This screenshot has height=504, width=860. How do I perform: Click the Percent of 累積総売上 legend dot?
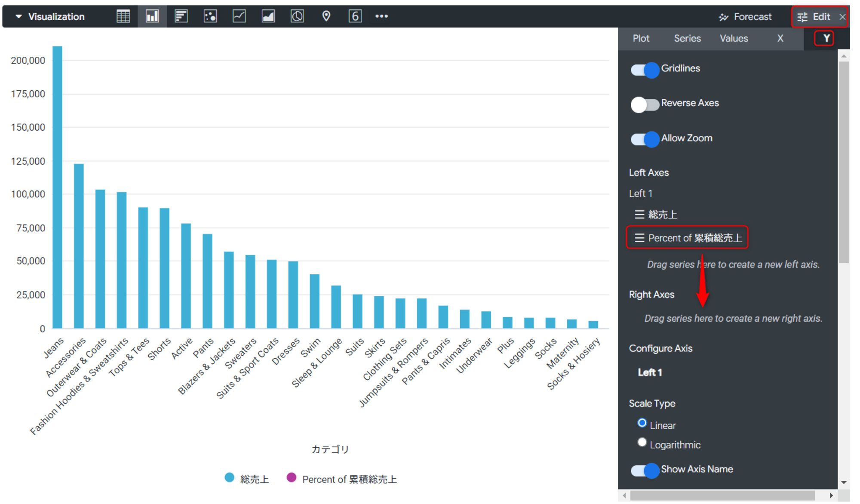(x=292, y=477)
